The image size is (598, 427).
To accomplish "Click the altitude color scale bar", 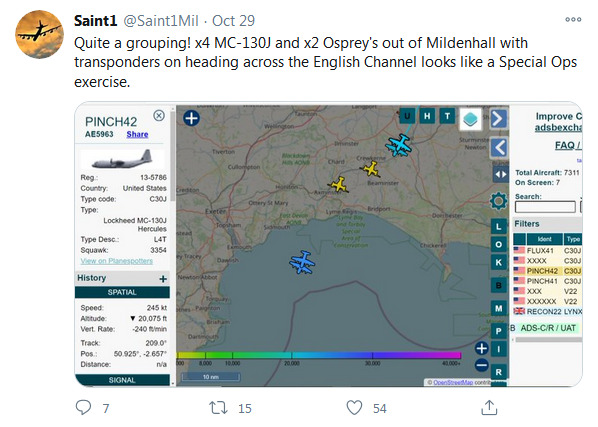I will (318, 355).
